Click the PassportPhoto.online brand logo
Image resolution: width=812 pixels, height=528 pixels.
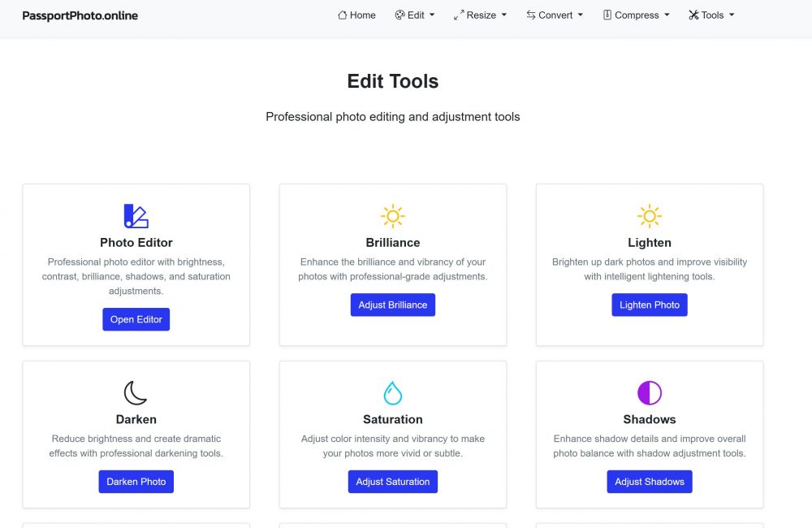(80, 15)
